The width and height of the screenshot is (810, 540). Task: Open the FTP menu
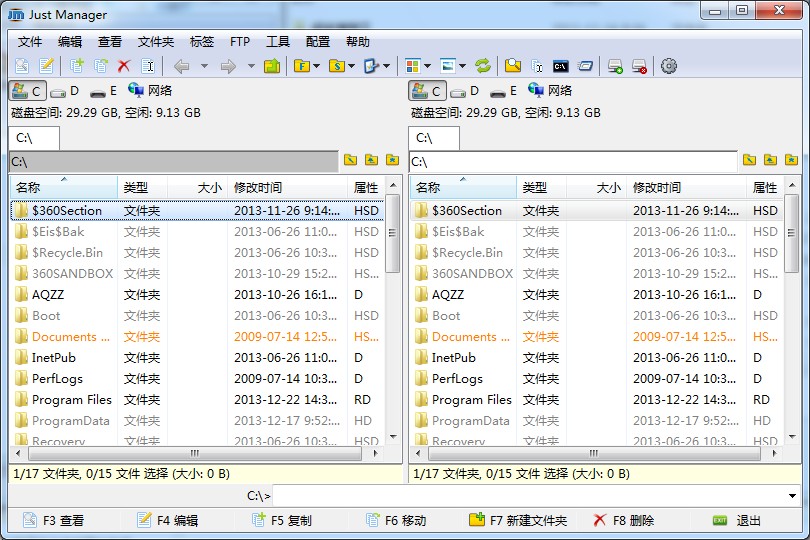pyautogui.click(x=240, y=41)
